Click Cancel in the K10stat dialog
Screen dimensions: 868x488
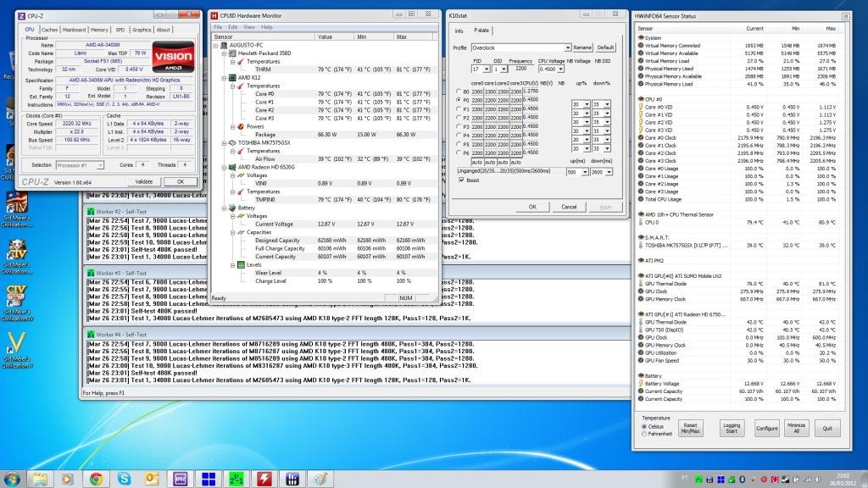(x=569, y=207)
